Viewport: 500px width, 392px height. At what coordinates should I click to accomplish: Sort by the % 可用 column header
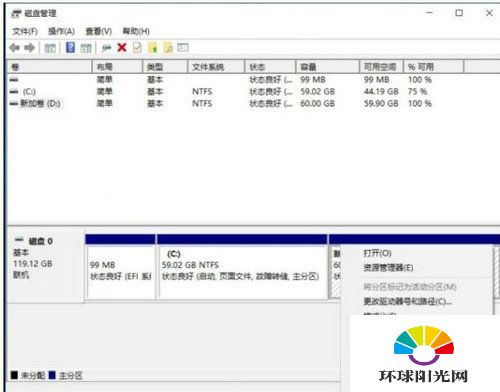point(433,67)
